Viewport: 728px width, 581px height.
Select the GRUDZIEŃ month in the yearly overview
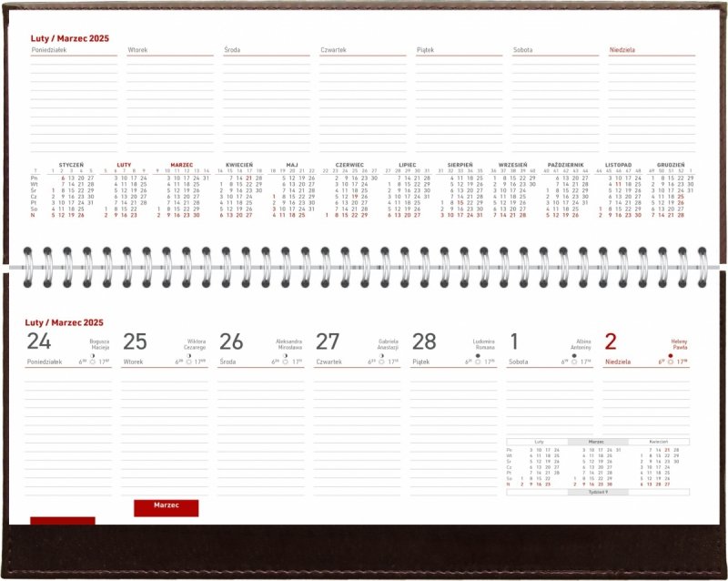[671, 165]
